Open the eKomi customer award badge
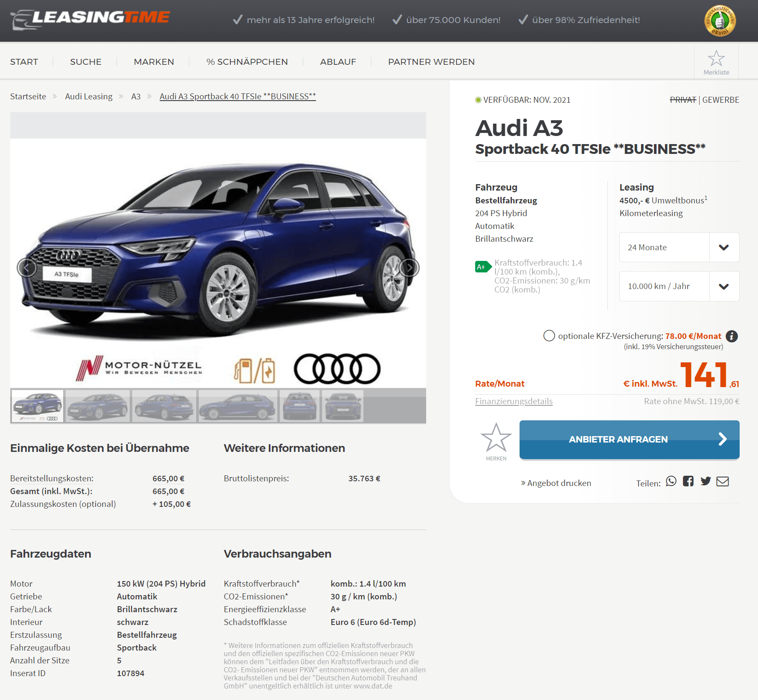This screenshot has width=758, height=700. 720,20
